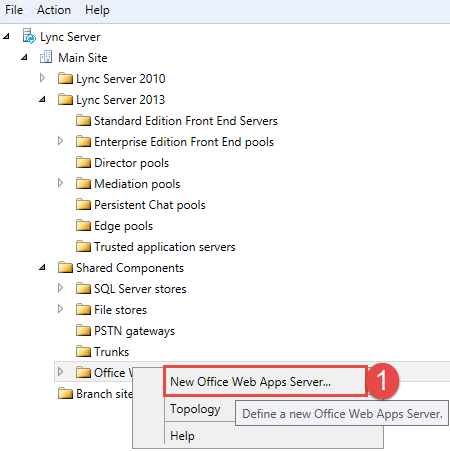Click the Trunks folder icon

pyautogui.click(x=83, y=352)
